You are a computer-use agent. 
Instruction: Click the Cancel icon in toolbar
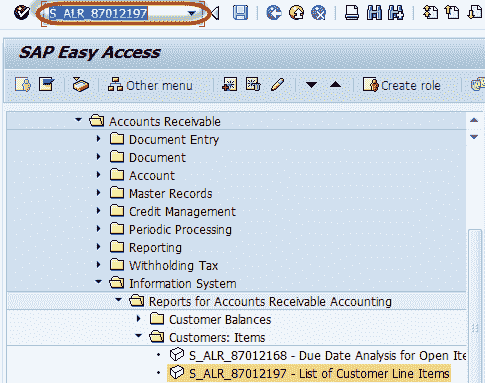click(x=319, y=13)
